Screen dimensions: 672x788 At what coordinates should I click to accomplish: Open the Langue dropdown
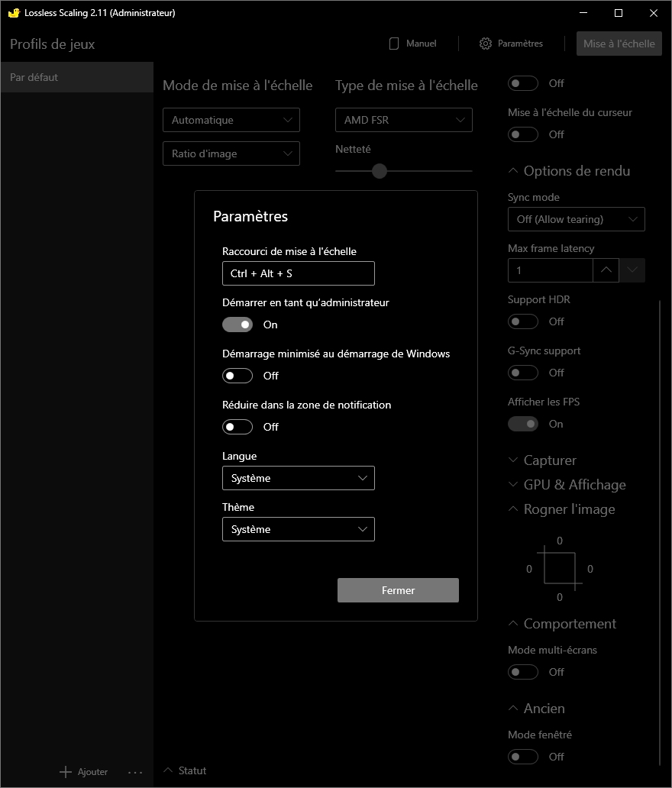[x=299, y=479]
